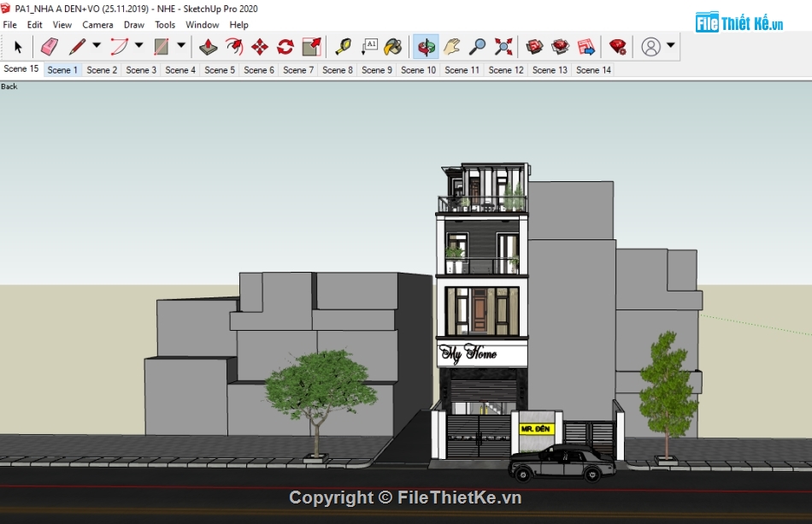
Task: Select the arrow Select tool
Action: [18, 47]
